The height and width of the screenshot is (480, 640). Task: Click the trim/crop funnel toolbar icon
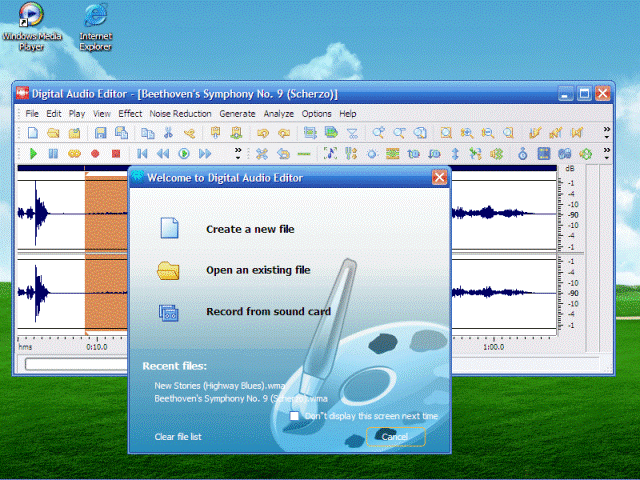[352, 133]
